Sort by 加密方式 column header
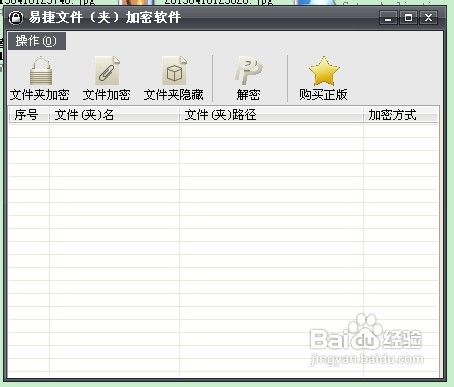This screenshot has width=454, height=387. pos(401,115)
